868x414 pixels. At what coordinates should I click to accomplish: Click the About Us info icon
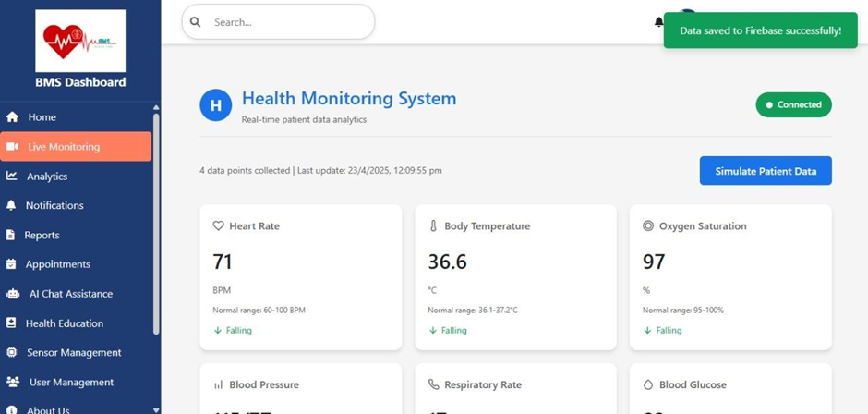coord(12,410)
